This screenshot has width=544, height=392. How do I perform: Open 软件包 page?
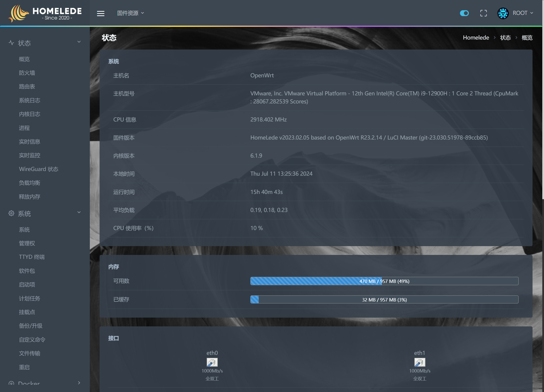27,271
